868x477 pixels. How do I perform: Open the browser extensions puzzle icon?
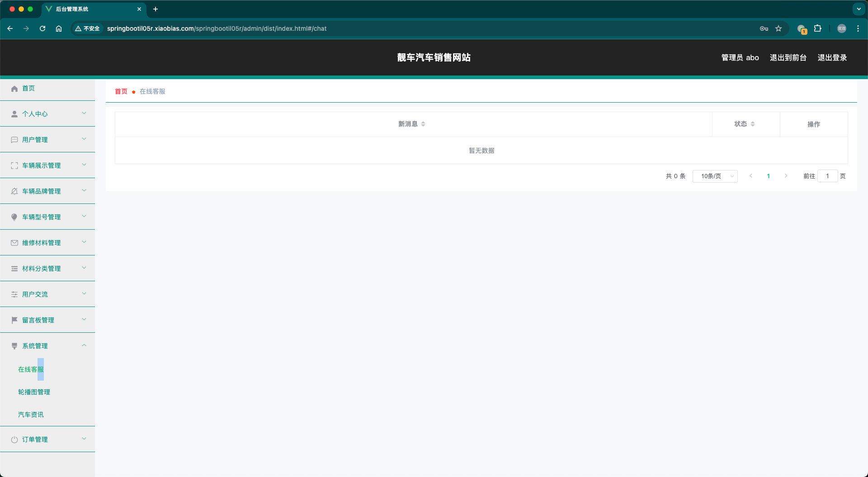click(x=817, y=28)
